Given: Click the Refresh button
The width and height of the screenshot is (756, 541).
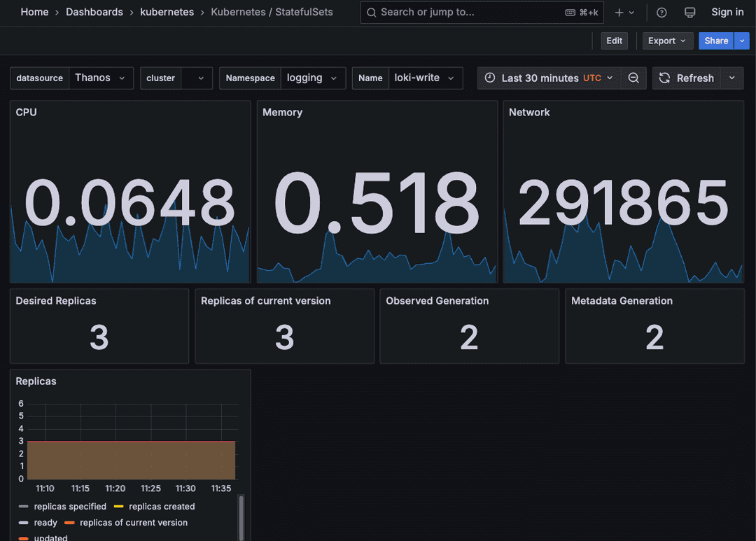Looking at the screenshot, I should (x=687, y=78).
